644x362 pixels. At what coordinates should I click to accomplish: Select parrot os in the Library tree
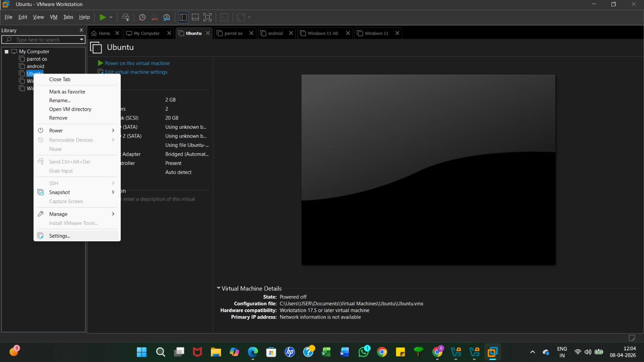point(37,59)
